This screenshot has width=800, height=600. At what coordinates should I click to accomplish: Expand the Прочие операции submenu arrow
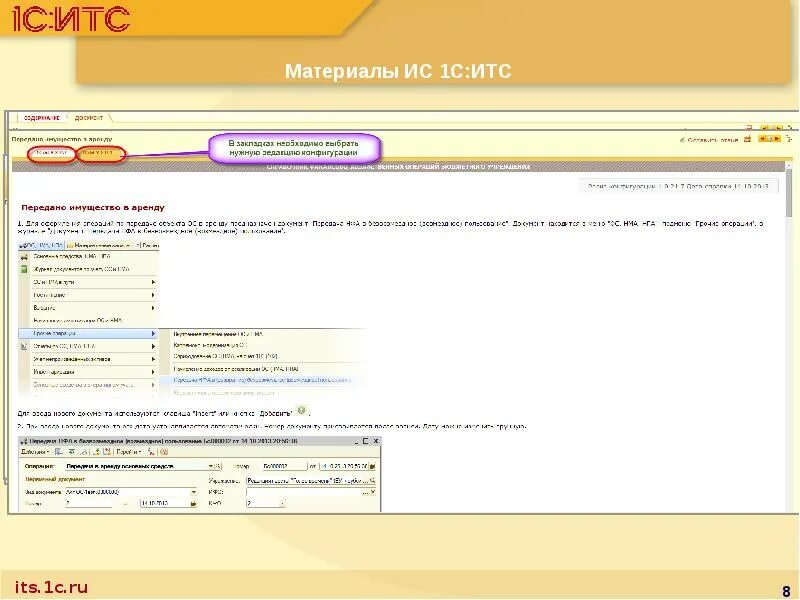(153, 334)
